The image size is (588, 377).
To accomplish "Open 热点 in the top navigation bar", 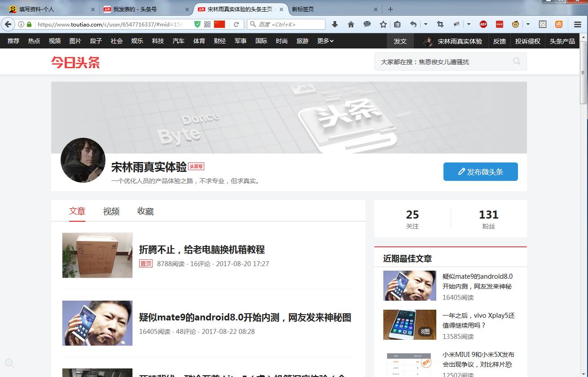I will [x=34, y=41].
